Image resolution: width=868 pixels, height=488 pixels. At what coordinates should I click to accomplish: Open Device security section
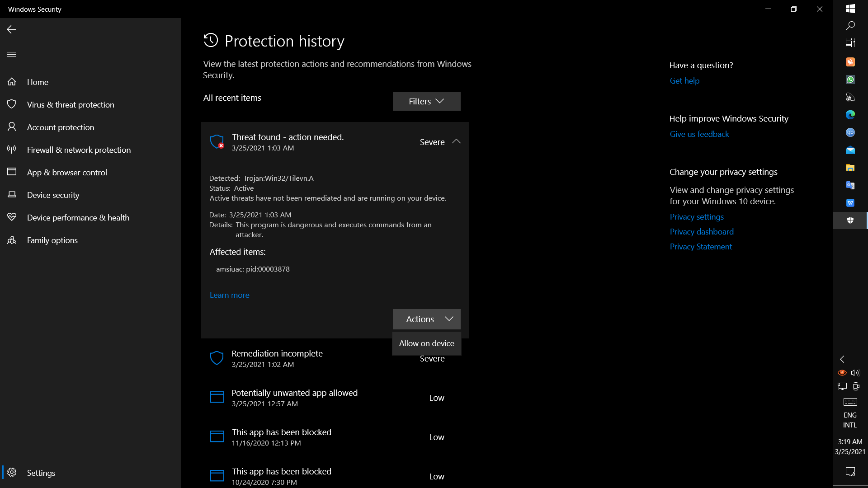[90, 195]
